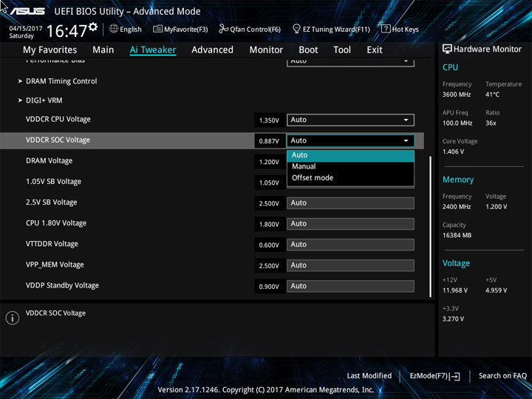The height and width of the screenshot is (399, 532).
Task: Click the Hot Keys question mark icon
Action: (386, 29)
